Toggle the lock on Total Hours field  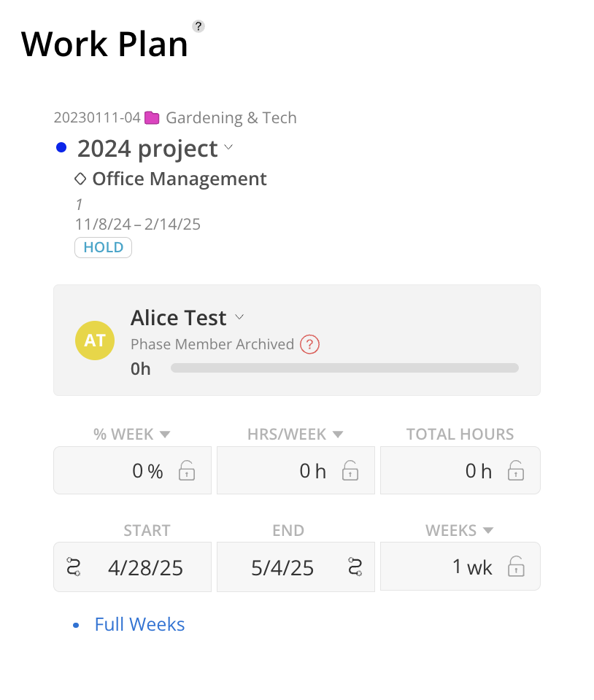pyautogui.click(x=516, y=471)
